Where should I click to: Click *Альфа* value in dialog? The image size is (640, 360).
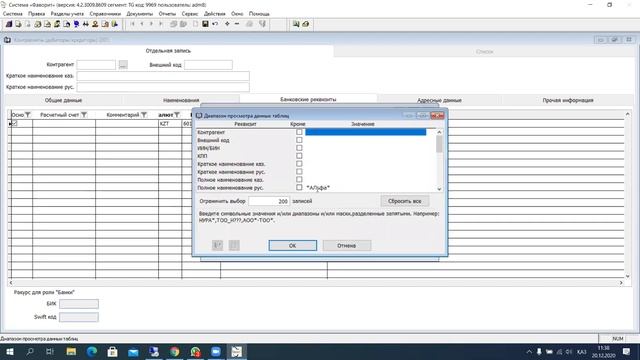click(x=318, y=188)
